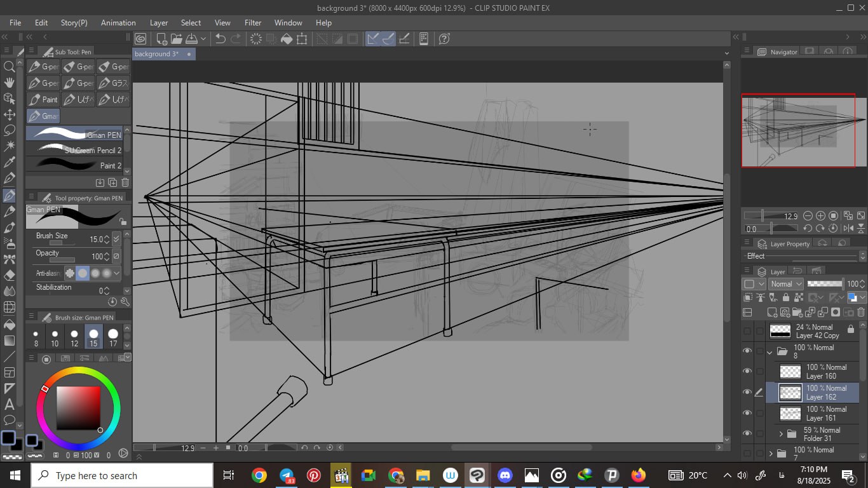Collapse the folder named 8

point(770,351)
